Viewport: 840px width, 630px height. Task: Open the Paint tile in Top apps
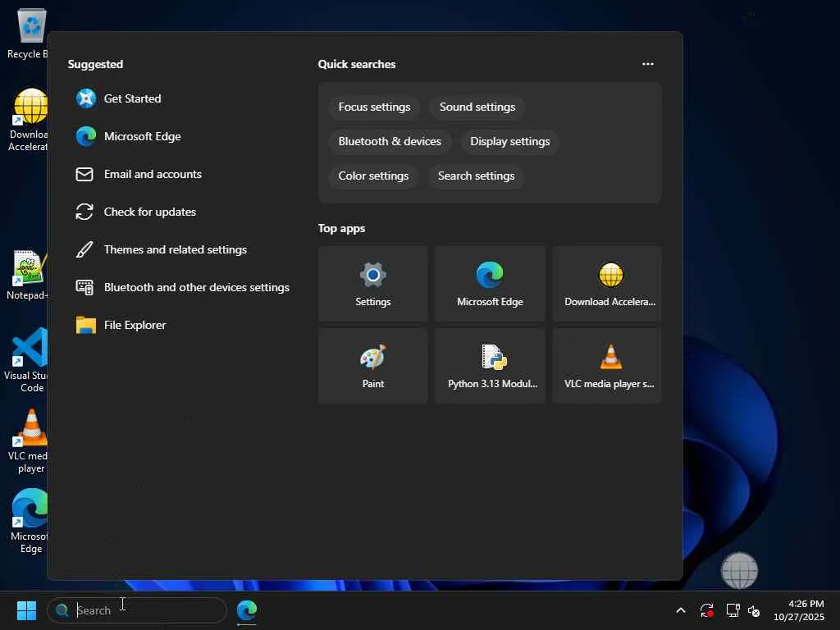pos(373,366)
